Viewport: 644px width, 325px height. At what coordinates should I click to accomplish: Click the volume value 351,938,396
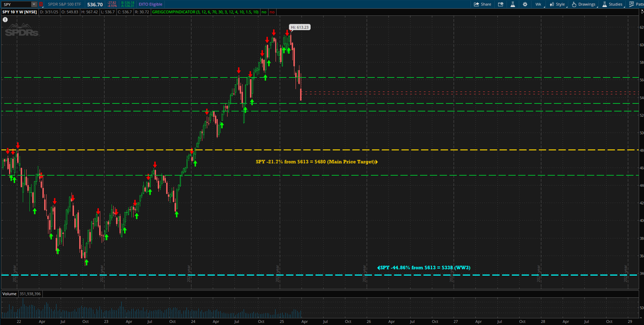click(x=30, y=294)
